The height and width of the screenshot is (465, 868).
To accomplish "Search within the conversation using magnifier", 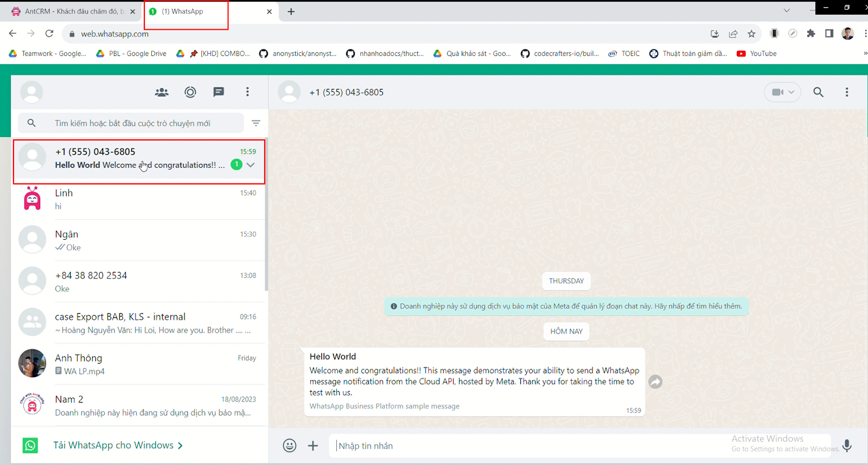I will point(818,92).
